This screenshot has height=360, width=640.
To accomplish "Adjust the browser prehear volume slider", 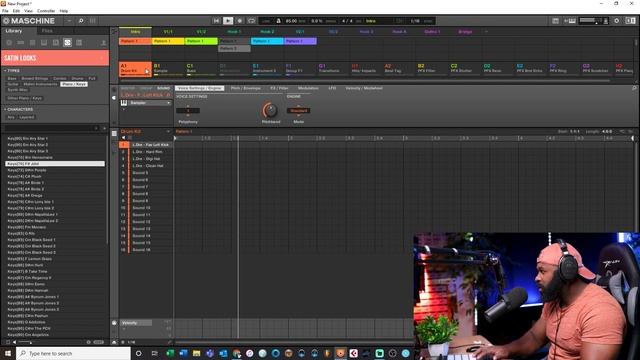I will click(x=25, y=342).
